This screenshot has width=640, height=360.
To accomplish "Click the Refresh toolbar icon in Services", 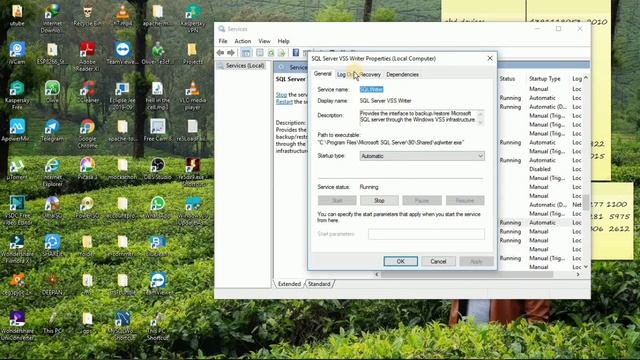I will coord(271,53).
